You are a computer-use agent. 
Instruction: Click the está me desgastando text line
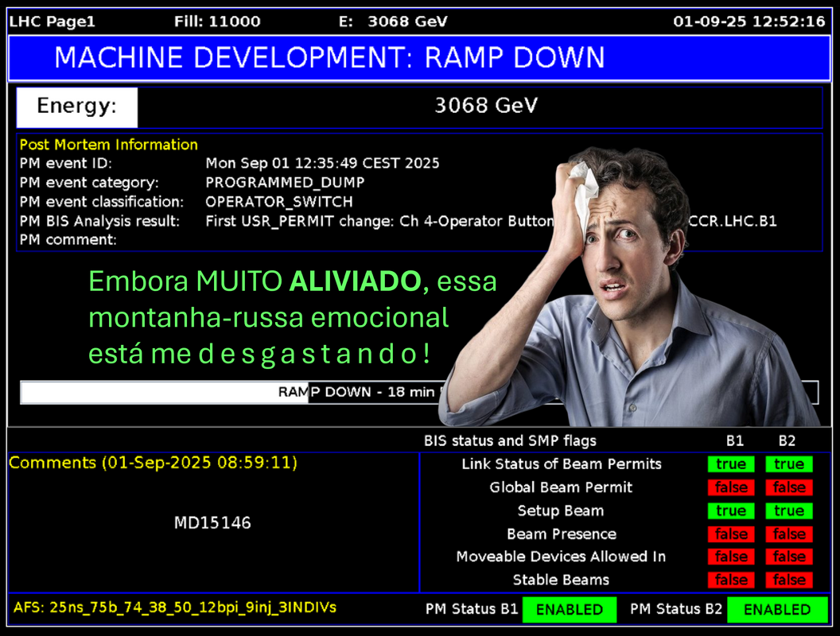tap(259, 354)
